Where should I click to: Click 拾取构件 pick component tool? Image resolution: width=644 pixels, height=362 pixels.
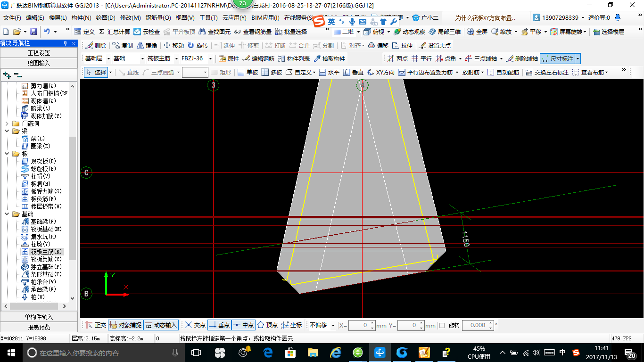(x=329, y=59)
